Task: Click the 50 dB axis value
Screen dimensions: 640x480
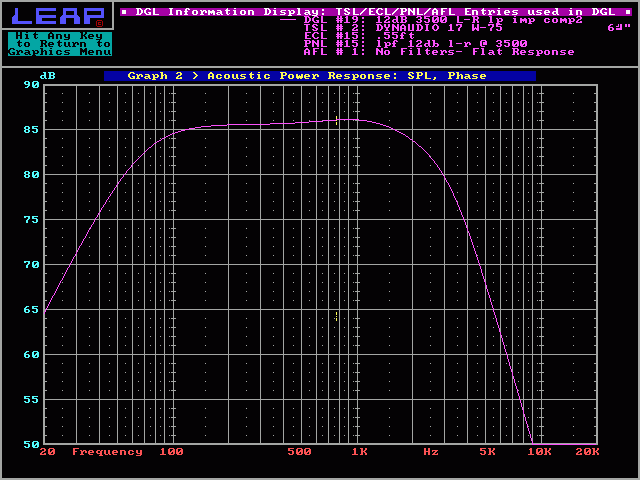Action: pyautogui.click(x=31, y=444)
